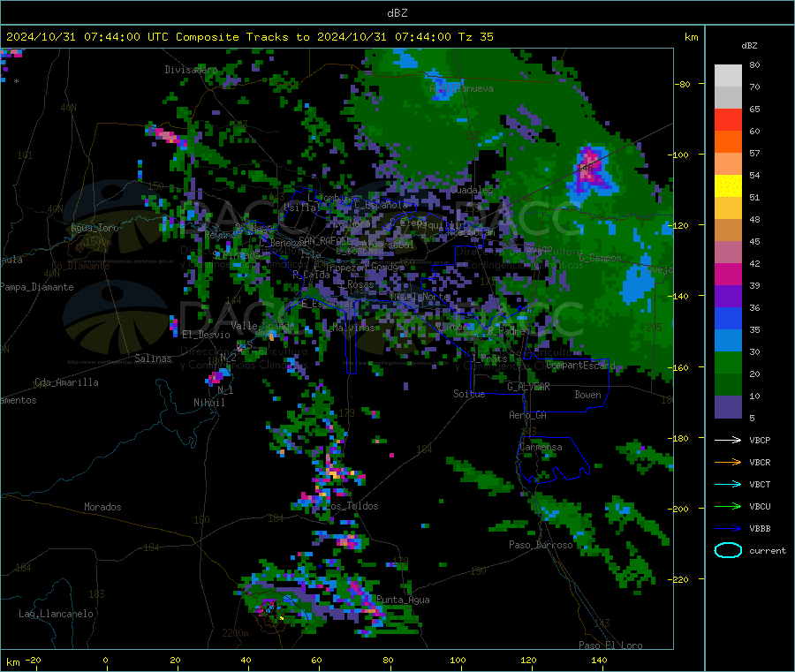The image size is (795, 672).
Task: Click the 'Los_Toldos' map label
Action: pyautogui.click(x=352, y=506)
